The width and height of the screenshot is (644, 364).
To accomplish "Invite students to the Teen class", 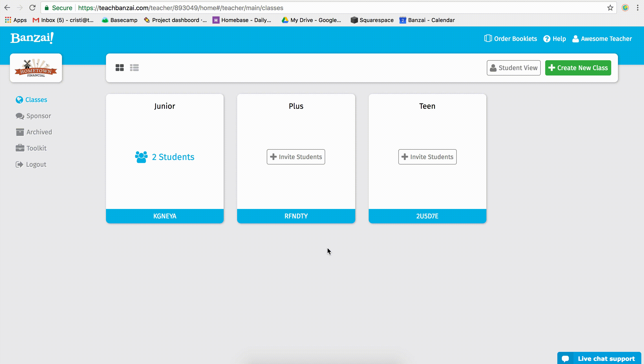I will (x=427, y=157).
